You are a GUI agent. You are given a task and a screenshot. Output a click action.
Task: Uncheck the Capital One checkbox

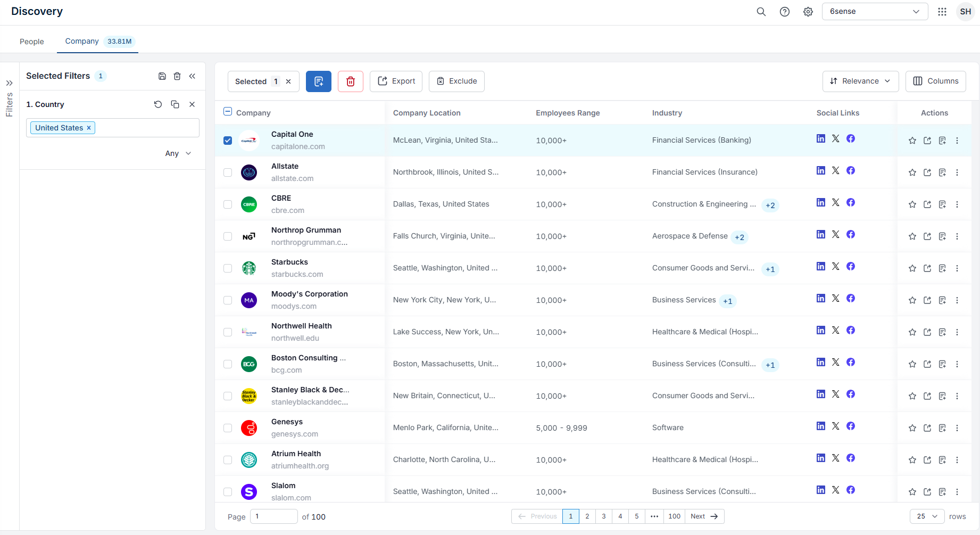(228, 141)
